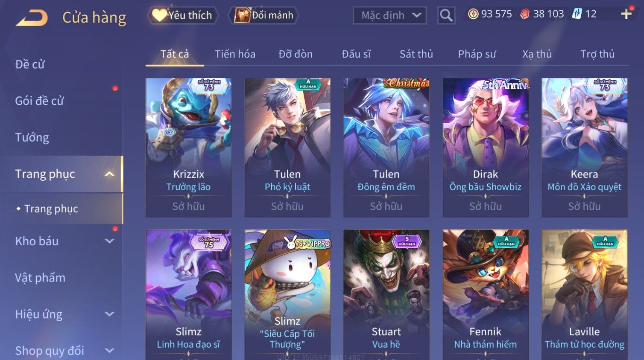Open the Mặc định sort dropdown
The height and width of the screenshot is (360, 644).
(390, 16)
